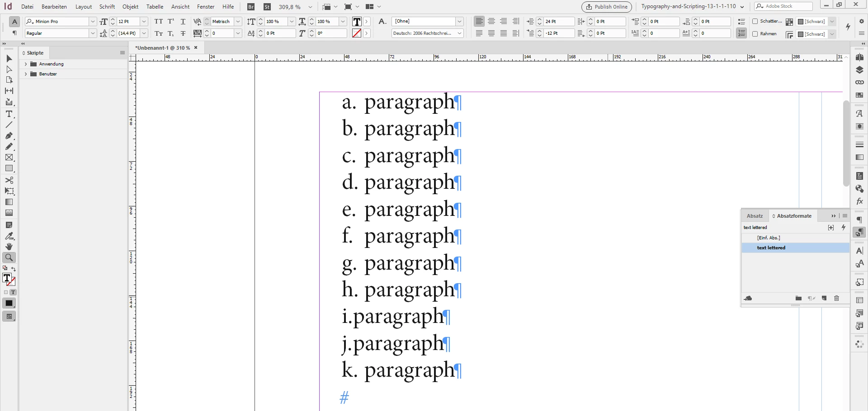This screenshot has height=411, width=868.
Task: Switch to paragraph formatting controls (¶)
Action: pyautogui.click(x=14, y=33)
